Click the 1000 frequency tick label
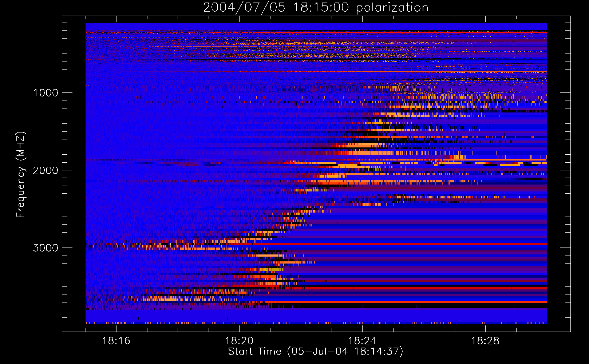The height and width of the screenshot is (364, 589). tap(46, 93)
